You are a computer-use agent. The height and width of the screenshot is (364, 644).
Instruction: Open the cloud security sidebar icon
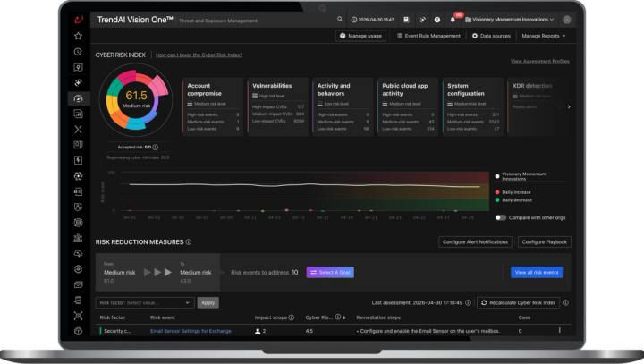pyautogui.click(x=78, y=253)
